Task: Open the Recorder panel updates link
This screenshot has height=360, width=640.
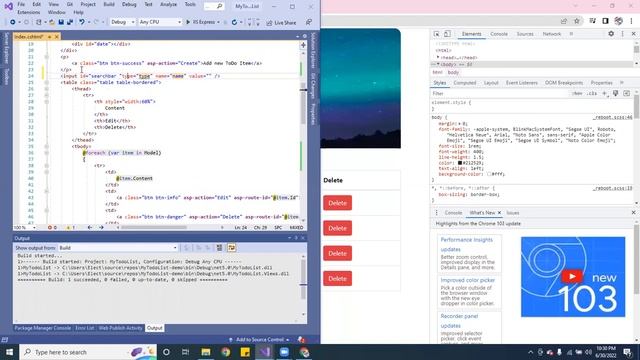Action: (x=459, y=321)
